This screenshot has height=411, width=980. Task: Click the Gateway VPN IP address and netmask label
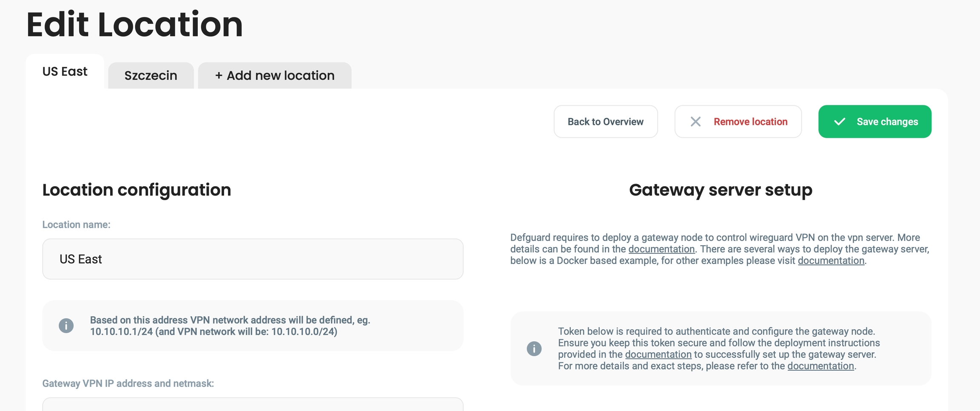128,383
